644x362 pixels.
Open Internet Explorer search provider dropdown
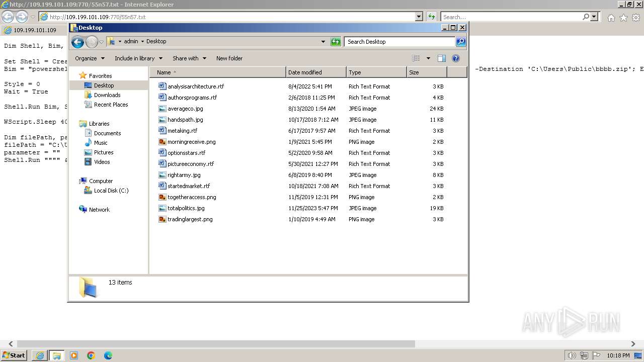tap(594, 17)
